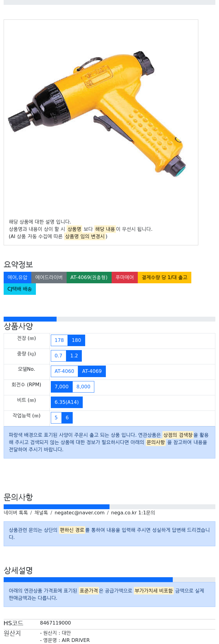Choose the 178 length option
This screenshot has width=219, height=644.
pyautogui.click(x=59, y=340)
